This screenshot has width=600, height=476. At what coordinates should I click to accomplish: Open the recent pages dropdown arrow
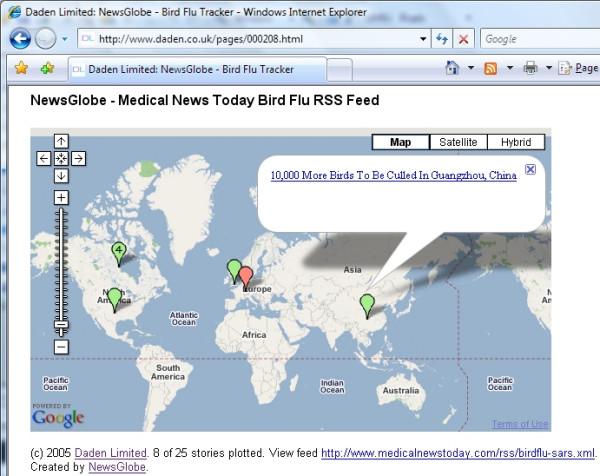pyautogui.click(x=65, y=39)
